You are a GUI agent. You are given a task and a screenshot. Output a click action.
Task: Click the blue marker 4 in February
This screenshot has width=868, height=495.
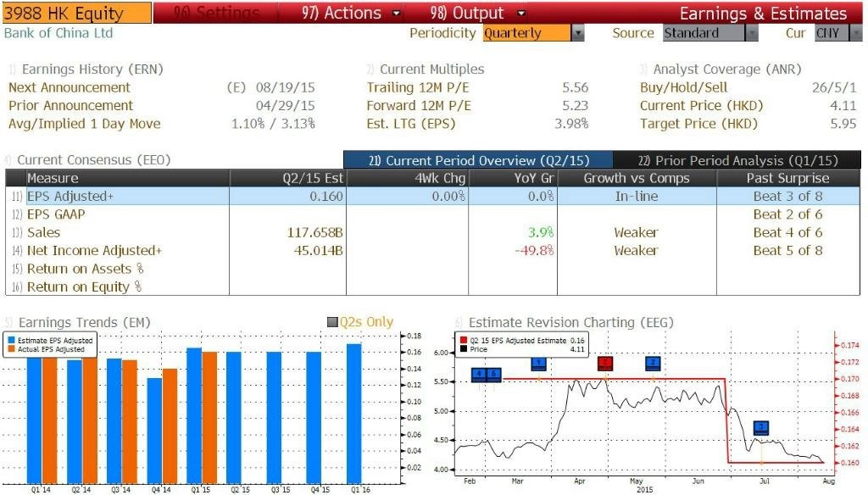[x=479, y=375]
